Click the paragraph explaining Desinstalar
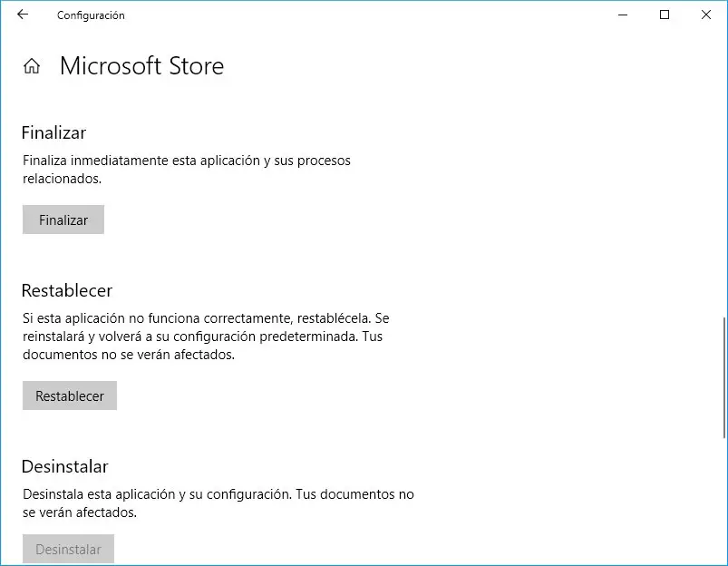728x566 pixels. (x=218, y=503)
